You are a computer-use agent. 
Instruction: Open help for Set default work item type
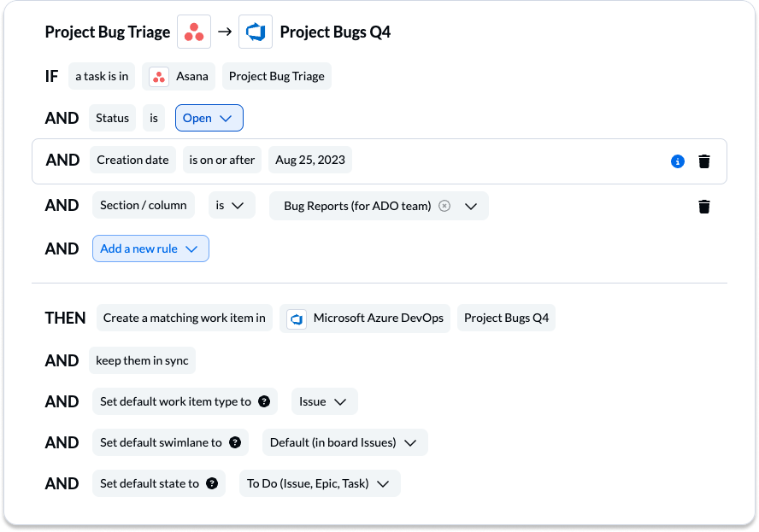(264, 401)
